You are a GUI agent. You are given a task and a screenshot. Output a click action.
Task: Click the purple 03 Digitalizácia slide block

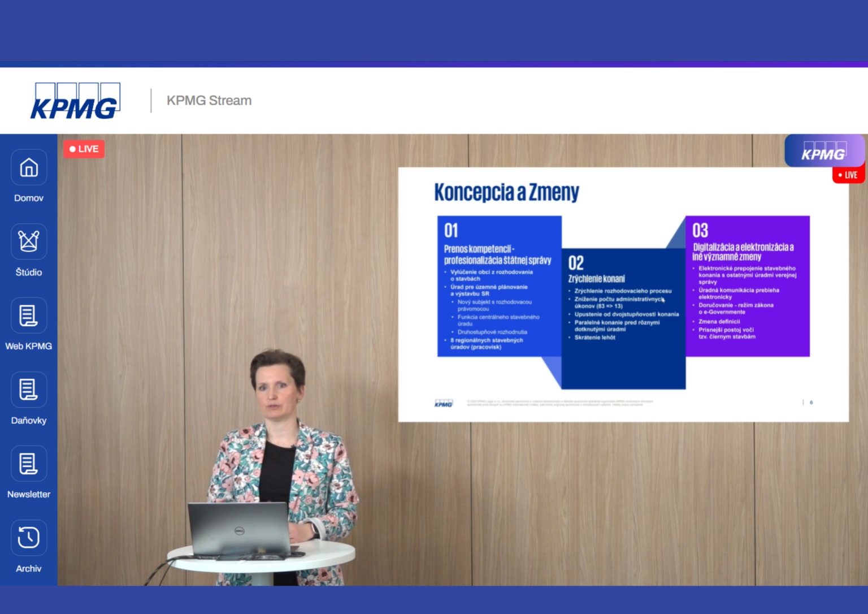(x=747, y=286)
